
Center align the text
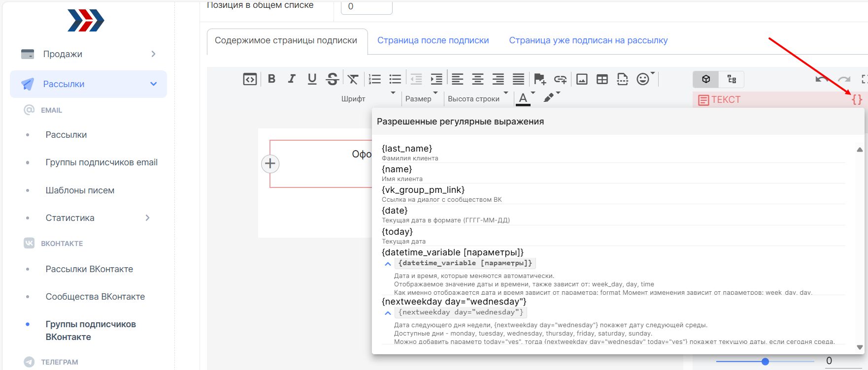point(478,79)
